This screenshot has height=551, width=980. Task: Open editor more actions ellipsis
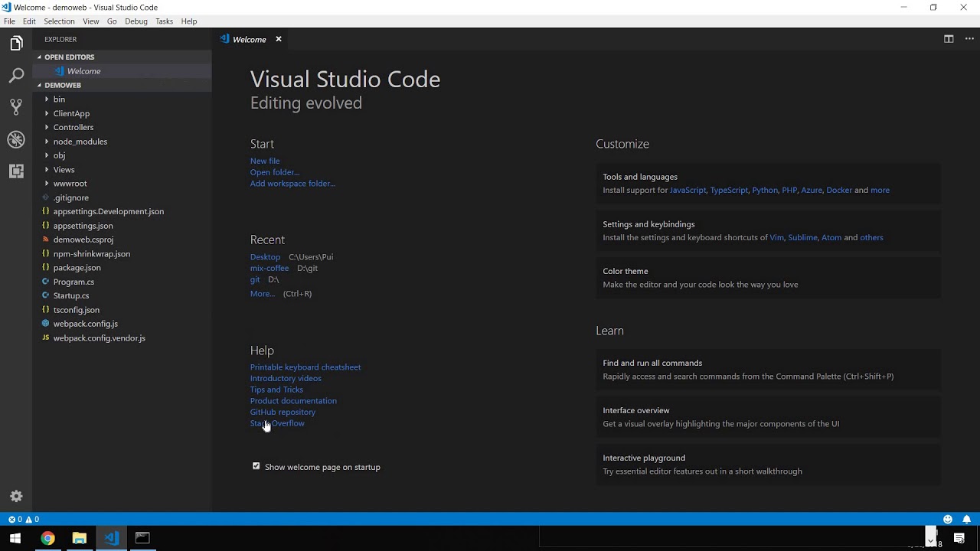coord(968,39)
